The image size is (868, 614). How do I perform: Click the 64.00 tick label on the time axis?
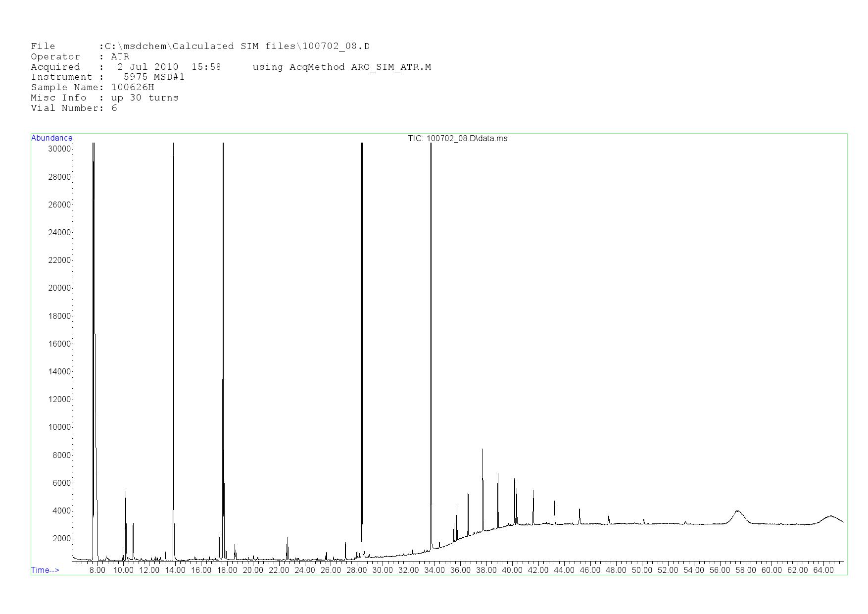(x=823, y=570)
